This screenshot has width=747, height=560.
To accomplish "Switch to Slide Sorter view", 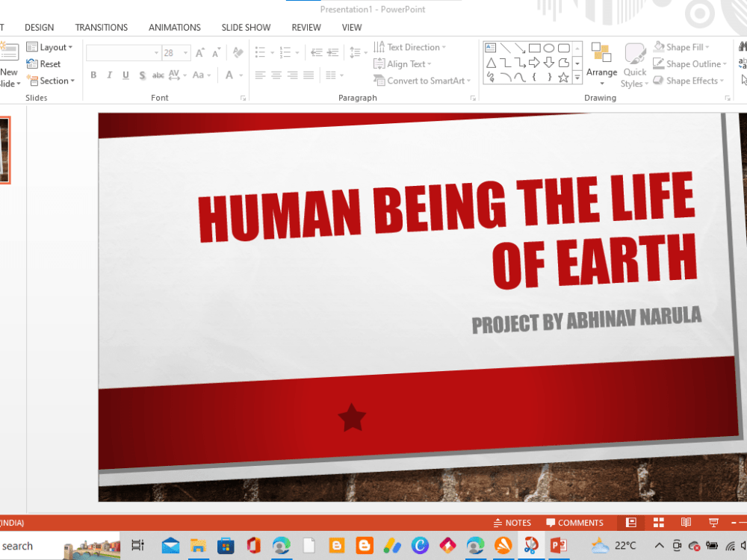I will tap(659, 523).
